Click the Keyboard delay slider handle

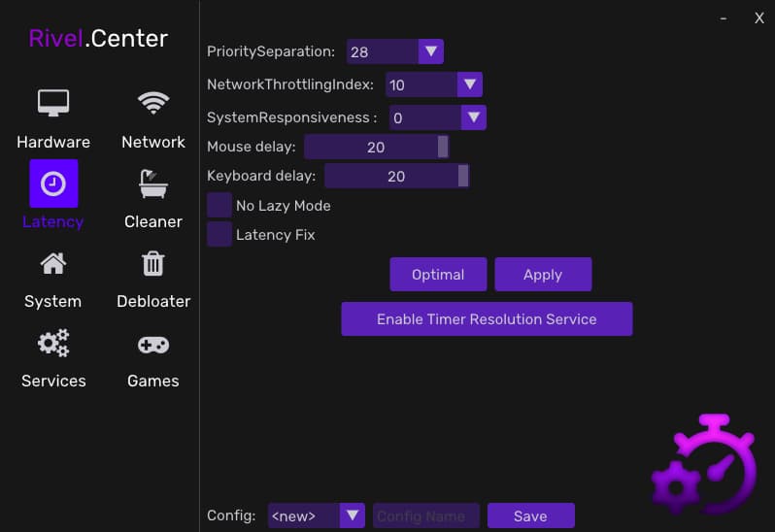click(463, 176)
